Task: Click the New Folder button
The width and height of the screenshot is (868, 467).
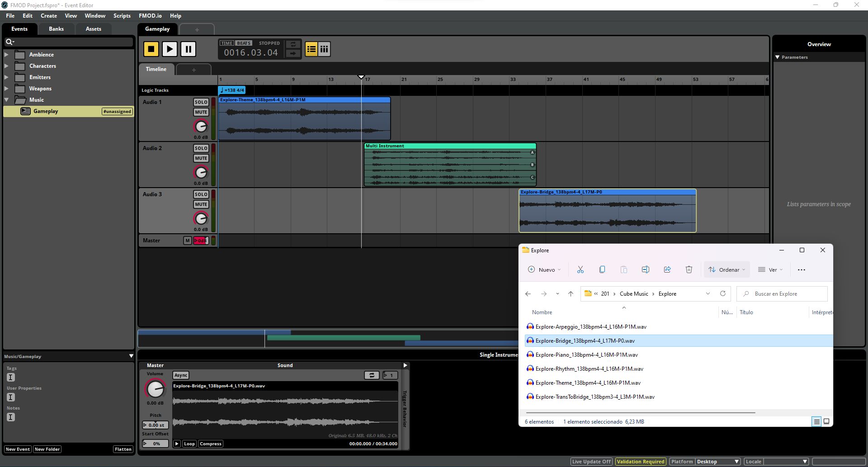Action: click(x=47, y=449)
